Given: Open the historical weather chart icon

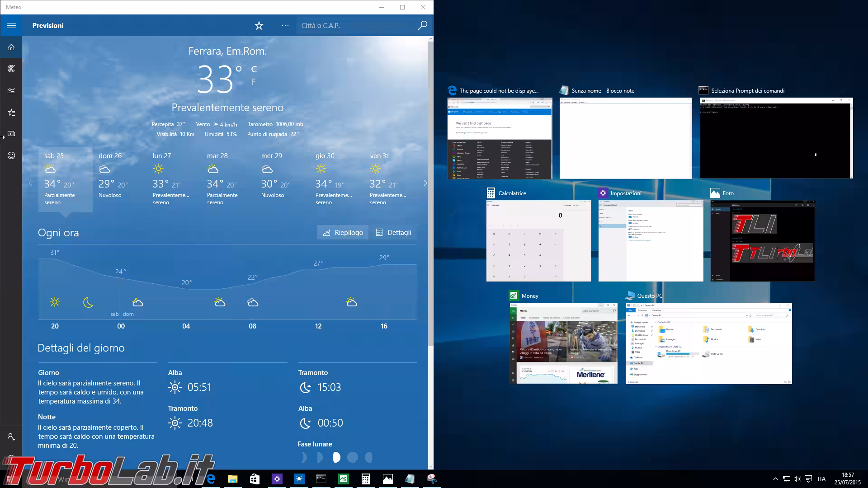Looking at the screenshot, I should click(x=11, y=90).
